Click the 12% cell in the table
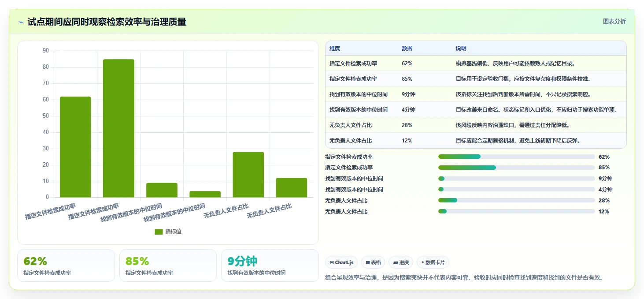The image size is (644, 299). (407, 141)
